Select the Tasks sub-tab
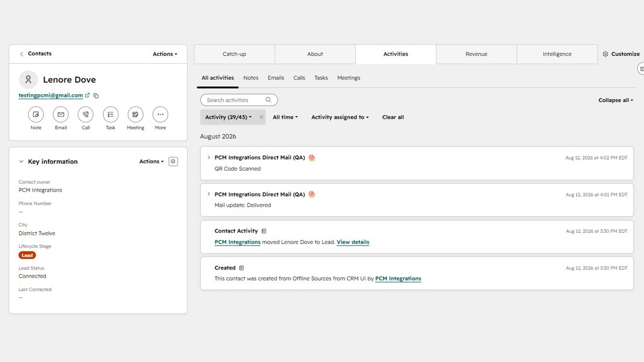Viewport: 644px width, 362px height. (x=321, y=78)
